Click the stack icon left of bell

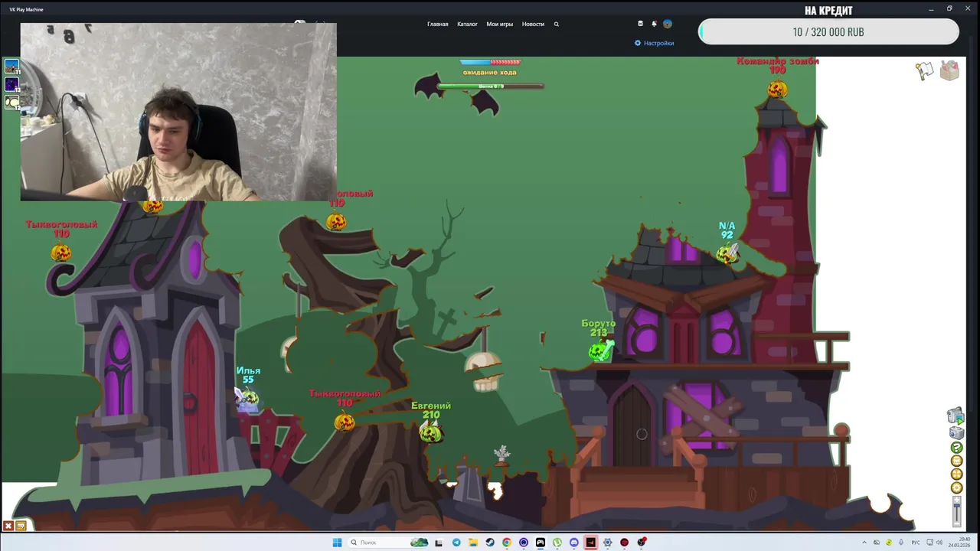pyautogui.click(x=640, y=24)
